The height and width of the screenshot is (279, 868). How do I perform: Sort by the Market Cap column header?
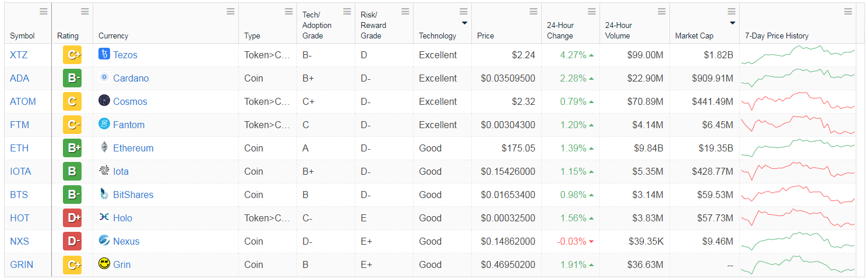(x=694, y=36)
